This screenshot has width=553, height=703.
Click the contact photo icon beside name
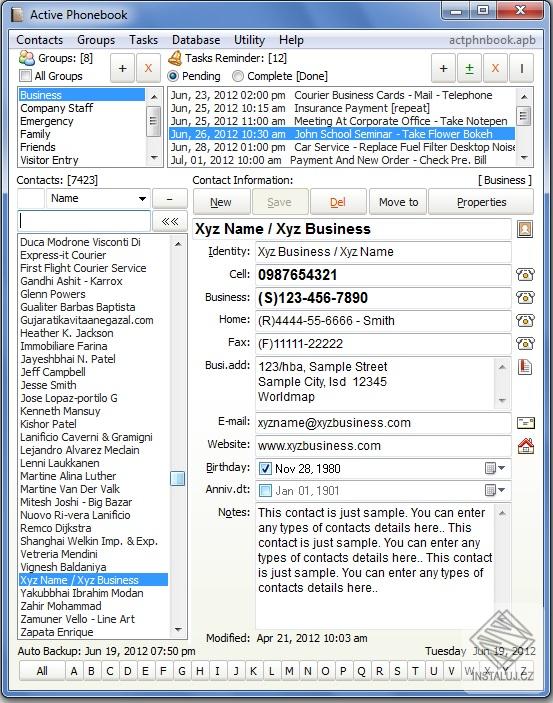click(x=525, y=229)
